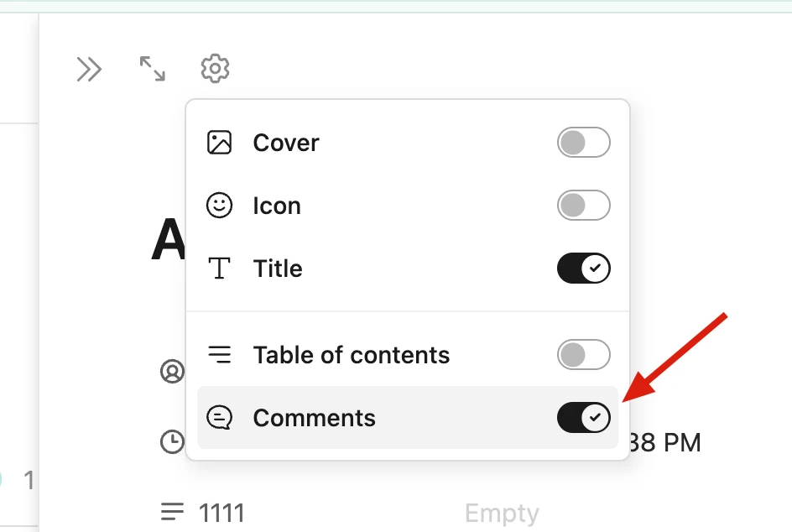Click the 1111 text property name
Viewport: 792px width, 532px height.
221,514
